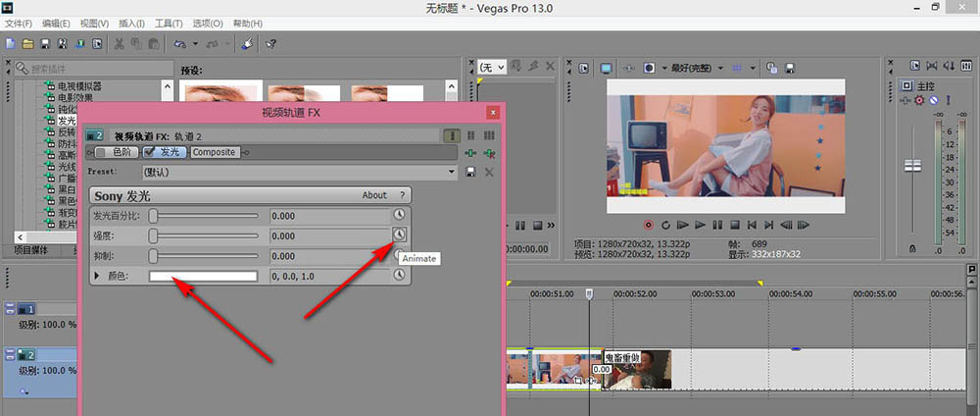Open a project with the folder icon

27,44
